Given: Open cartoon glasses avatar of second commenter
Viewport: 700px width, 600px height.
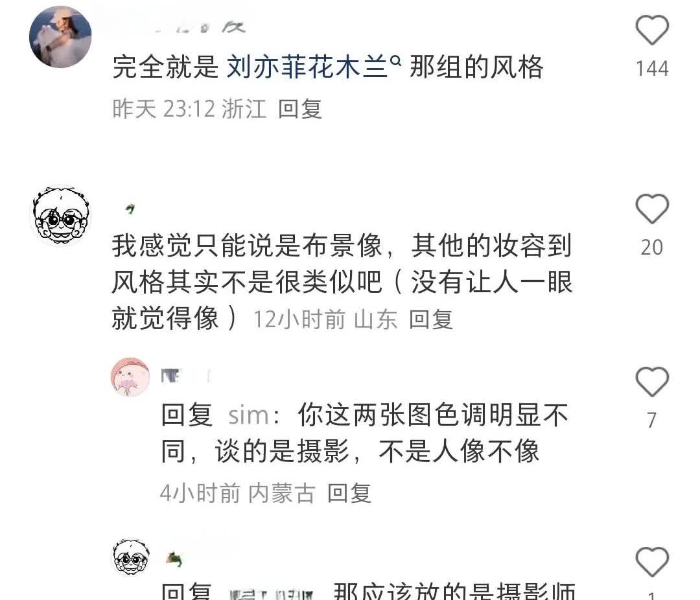Looking at the screenshot, I should [x=60, y=215].
